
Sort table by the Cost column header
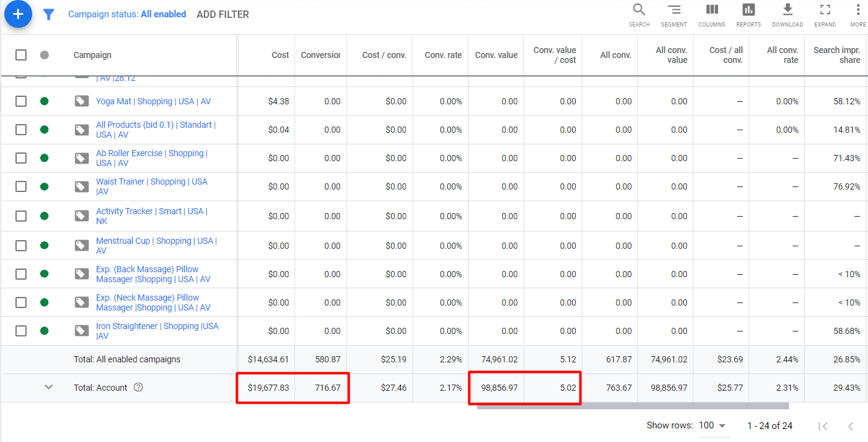tap(280, 55)
